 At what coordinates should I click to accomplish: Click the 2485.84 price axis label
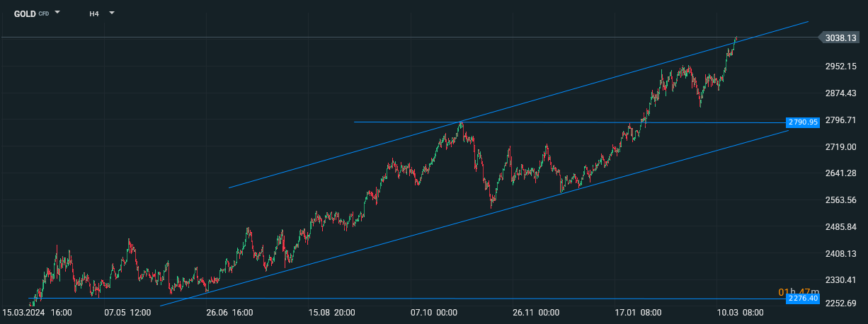click(x=842, y=226)
